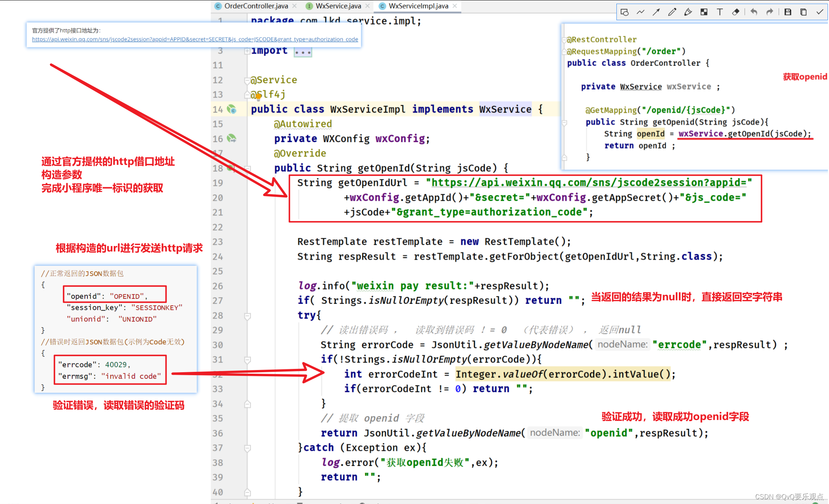This screenshot has height=504, width=829.
Task: Click the autowired bean gutter icon on line 16
Action: (232, 139)
